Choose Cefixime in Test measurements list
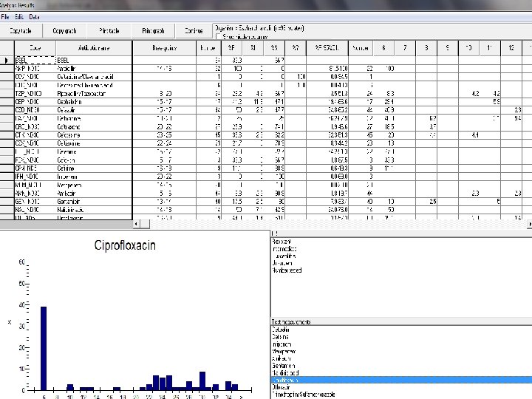532x399 pixels. click(x=280, y=337)
